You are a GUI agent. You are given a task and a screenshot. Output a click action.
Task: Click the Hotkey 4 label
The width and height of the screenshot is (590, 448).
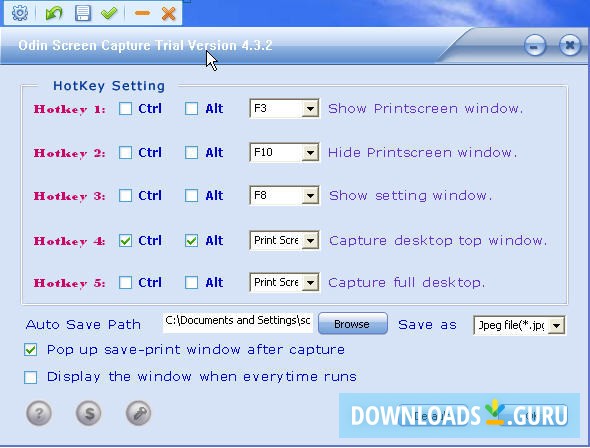pyautogui.click(x=70, y=241)
